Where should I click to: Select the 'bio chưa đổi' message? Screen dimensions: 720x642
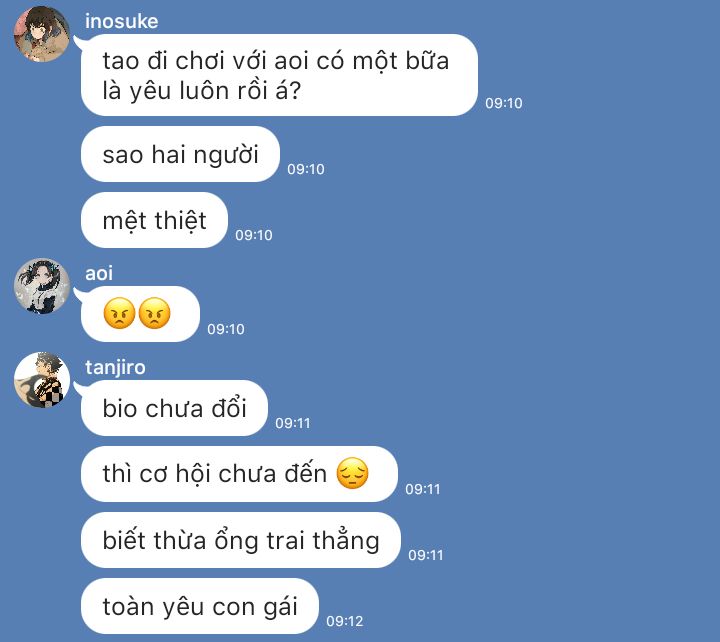tap(174, 408)
